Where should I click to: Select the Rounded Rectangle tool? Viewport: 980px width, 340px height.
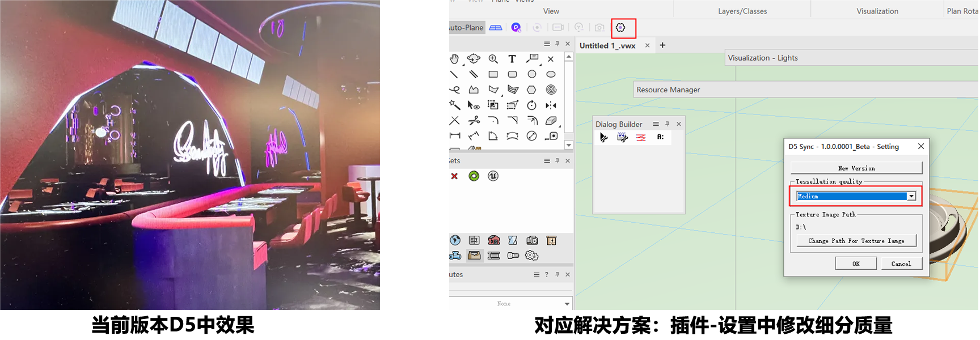pos(512,74)
